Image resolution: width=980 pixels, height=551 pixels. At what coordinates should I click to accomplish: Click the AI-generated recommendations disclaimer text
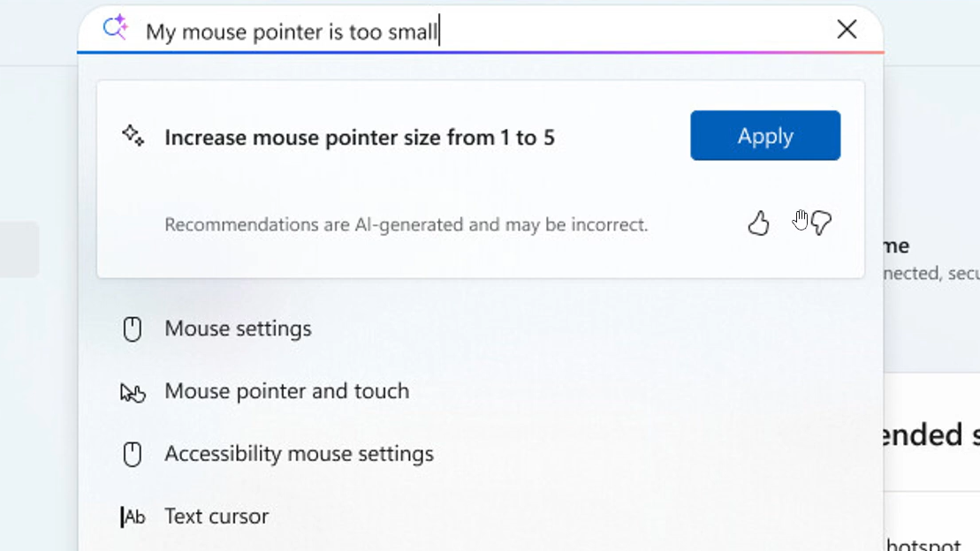(406, 225)
